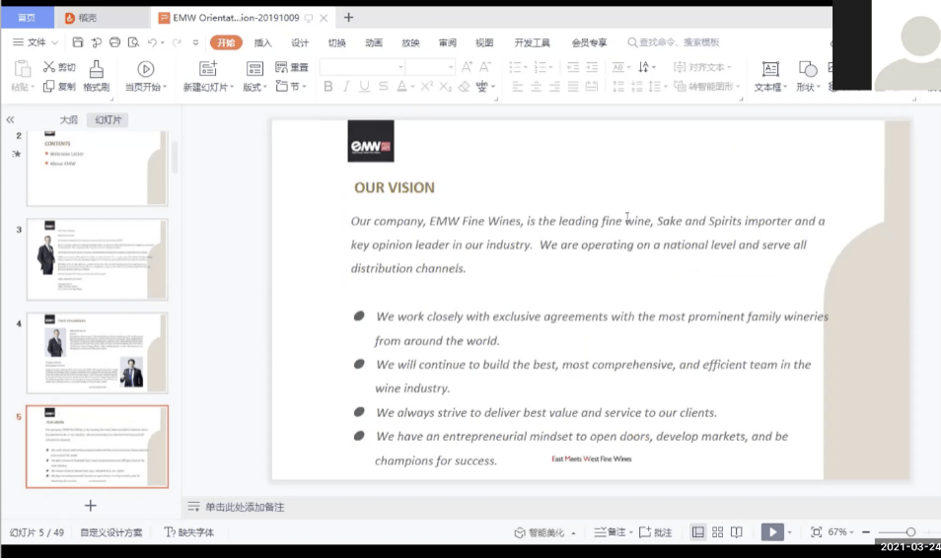Switch to reading view in status bar

pyautogui.click(x=736, y=532)
